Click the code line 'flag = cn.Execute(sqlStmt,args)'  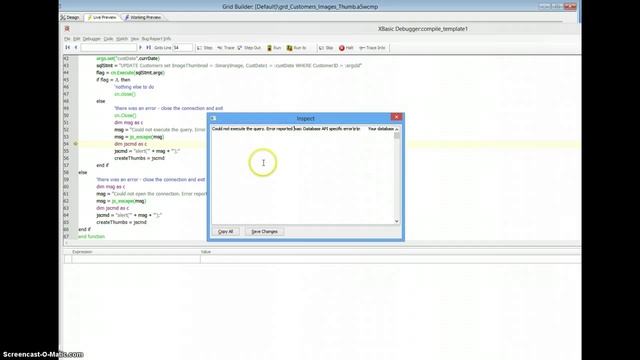pyautogui.click(x=131, y=73)
